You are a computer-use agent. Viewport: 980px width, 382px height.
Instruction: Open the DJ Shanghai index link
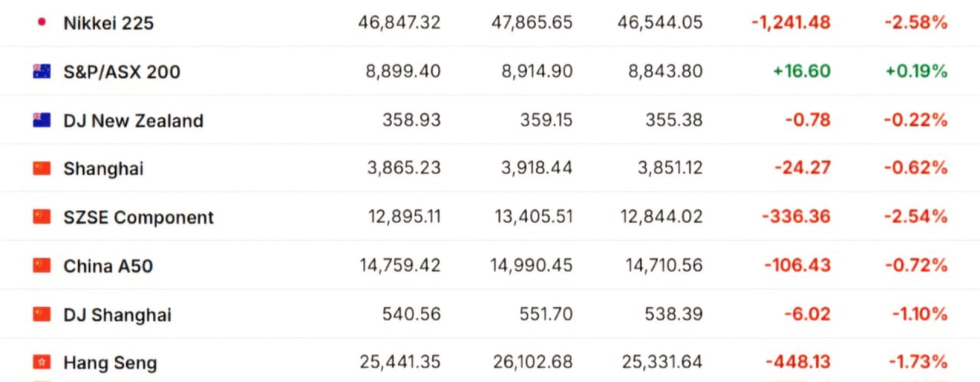[x=117, y=315]
